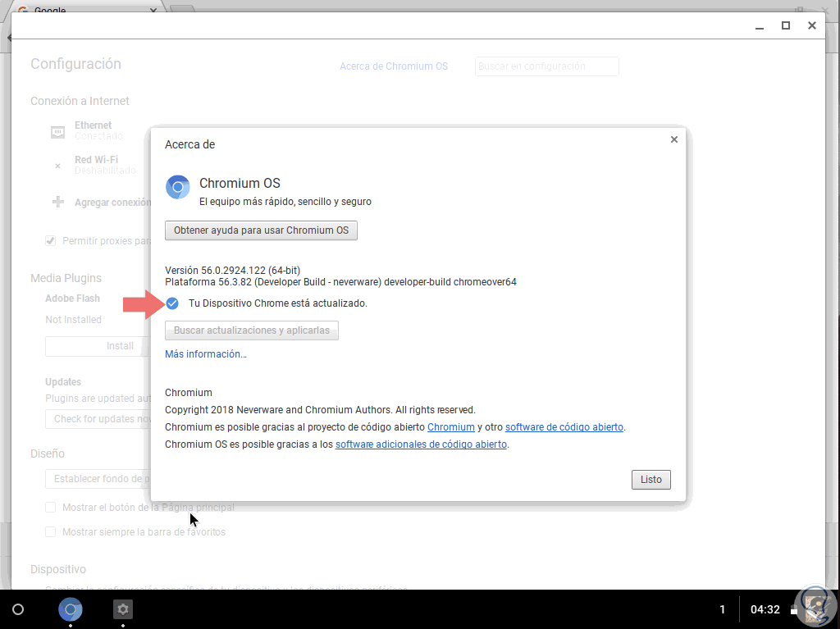Click the Chromium OS logo in dialog
840x629 pixels.
(177, 187)
